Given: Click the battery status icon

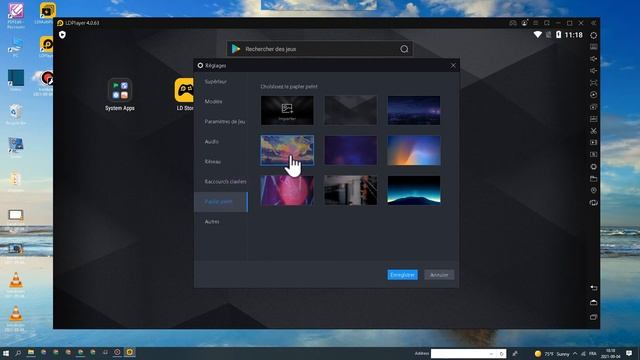Looking at the screenshot, I should [558, 35].
